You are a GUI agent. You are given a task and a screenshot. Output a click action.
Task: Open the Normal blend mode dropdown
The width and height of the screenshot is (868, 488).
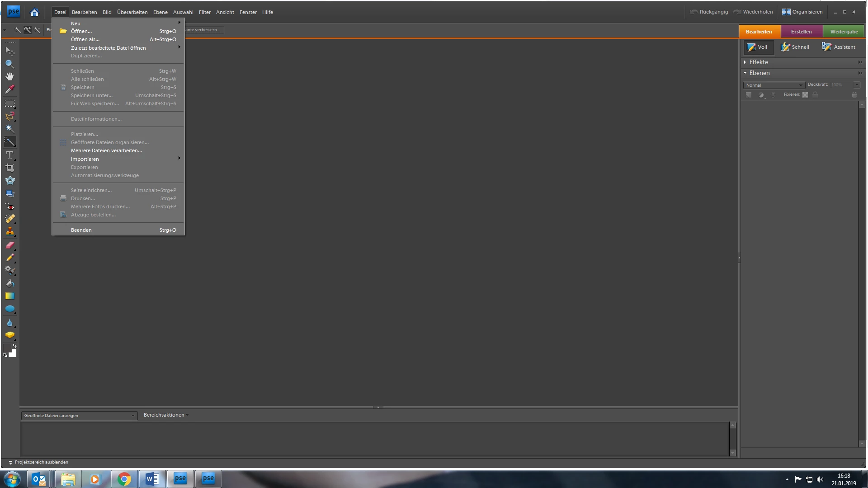tap(774, 85)
